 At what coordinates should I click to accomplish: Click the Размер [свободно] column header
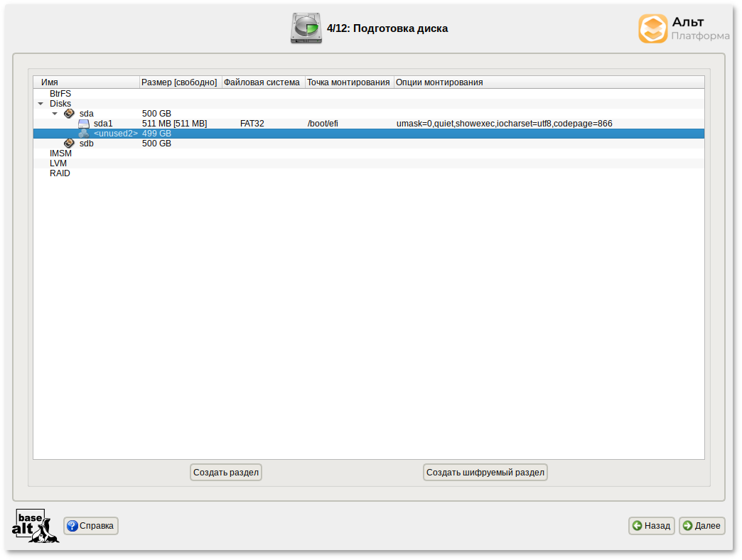[180, 82]
